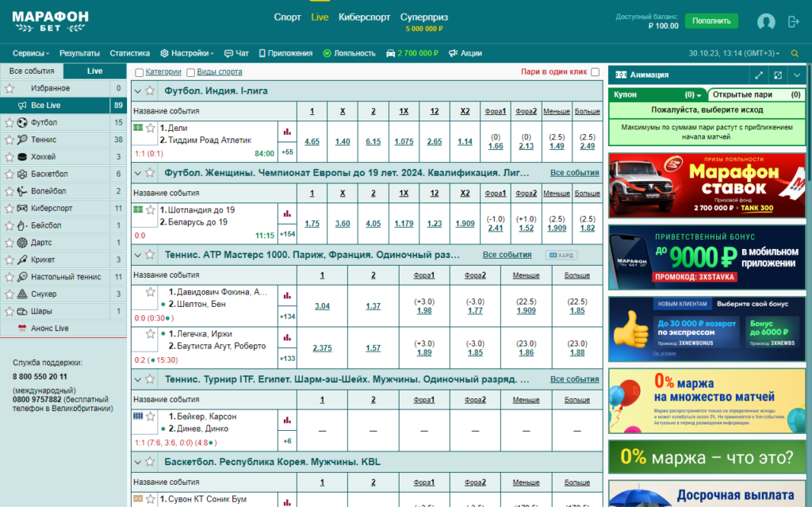
Task: Switch to Спорт main tab
Action: click(x=287, y=17)
